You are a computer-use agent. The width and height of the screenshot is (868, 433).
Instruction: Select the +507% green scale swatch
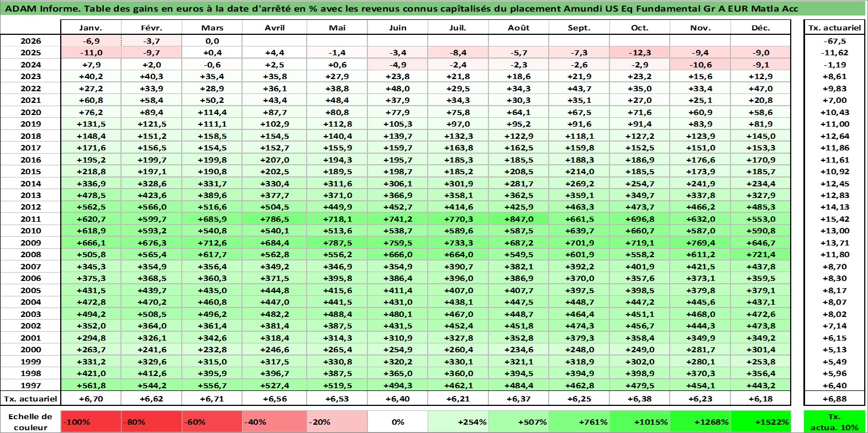click(518, 422)
